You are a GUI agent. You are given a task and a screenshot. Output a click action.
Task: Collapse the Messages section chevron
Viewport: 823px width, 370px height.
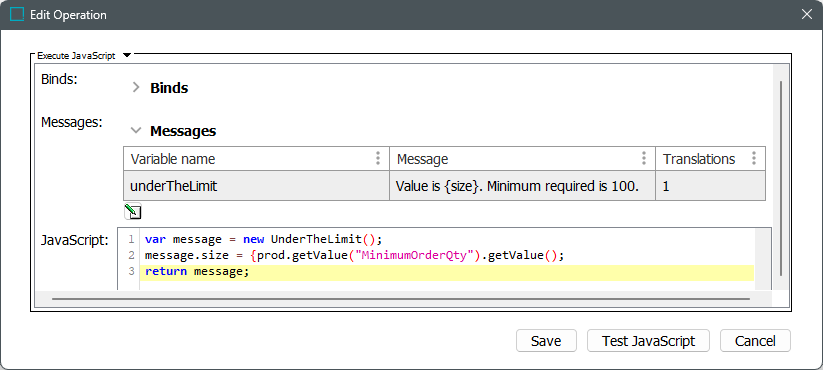[136, 130]
